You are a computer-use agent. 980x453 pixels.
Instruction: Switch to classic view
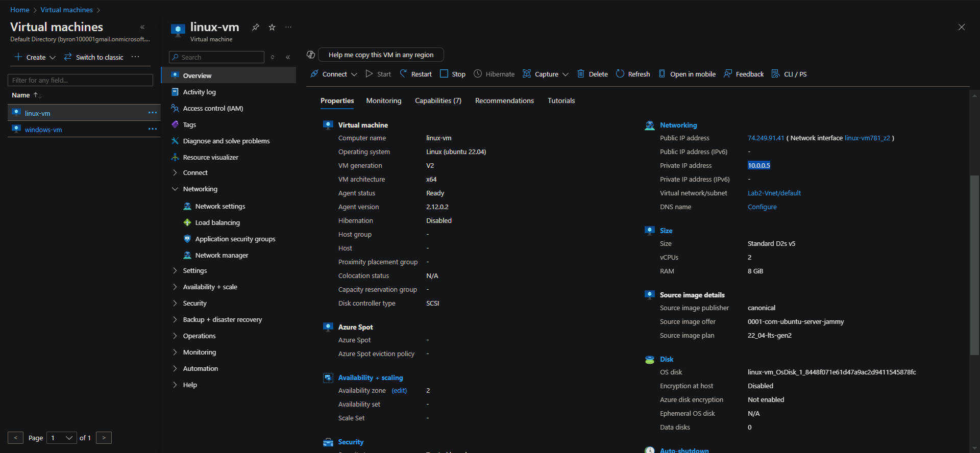(94, 57)
